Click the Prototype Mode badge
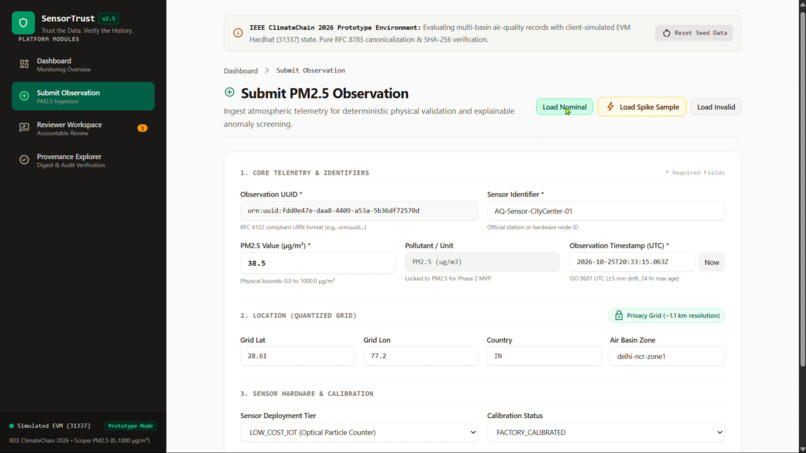 coord(131,426)
